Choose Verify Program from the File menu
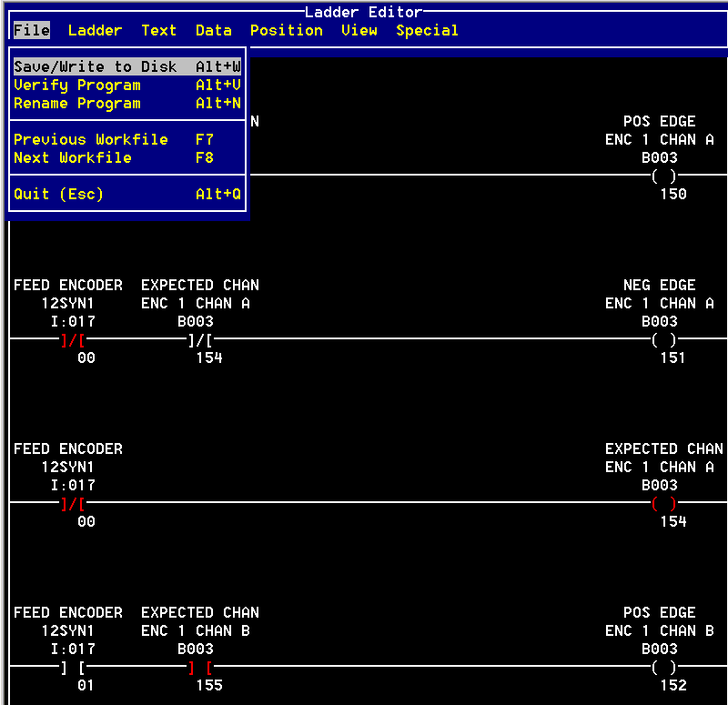This screenshot has height=705, width=728. [109, 85]
